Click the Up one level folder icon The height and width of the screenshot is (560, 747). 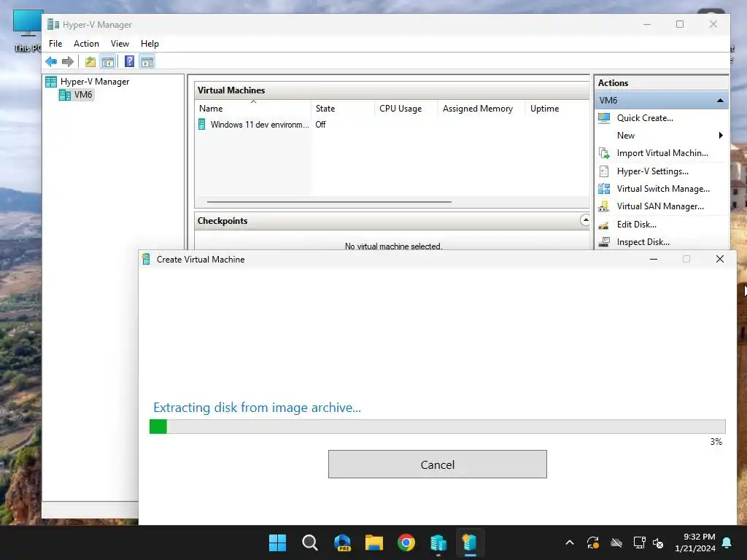90,61
